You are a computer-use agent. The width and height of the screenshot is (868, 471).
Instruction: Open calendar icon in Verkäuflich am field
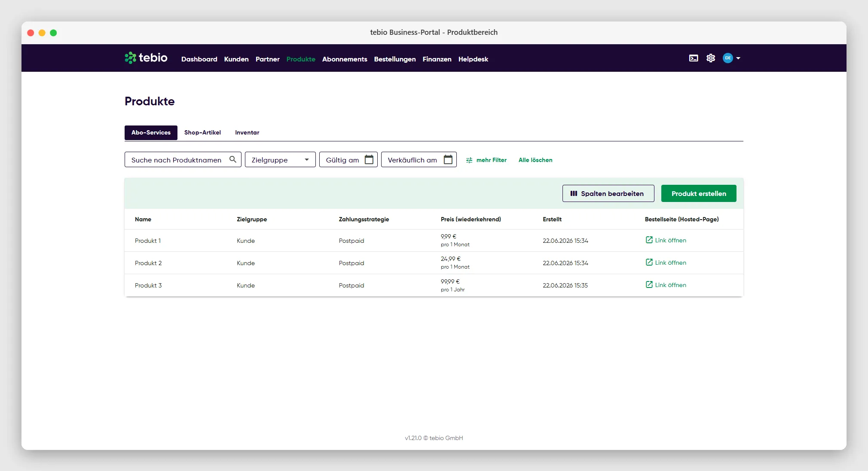[x=448, y=159]
